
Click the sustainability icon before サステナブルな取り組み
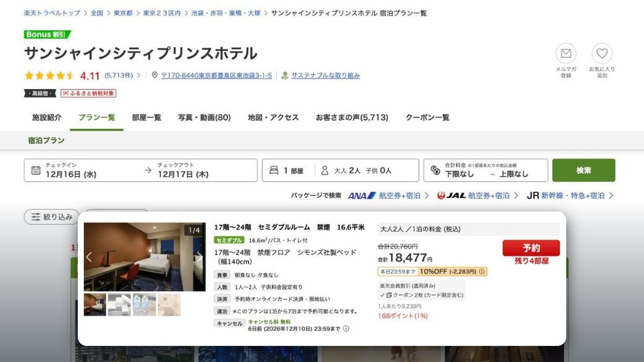[x=285, y=76]
